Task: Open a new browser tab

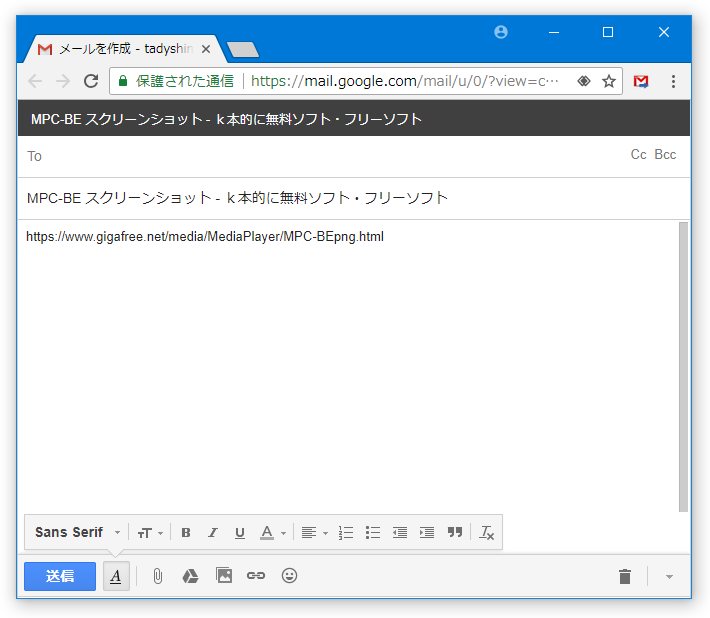Action: click(x=243, y=49)
